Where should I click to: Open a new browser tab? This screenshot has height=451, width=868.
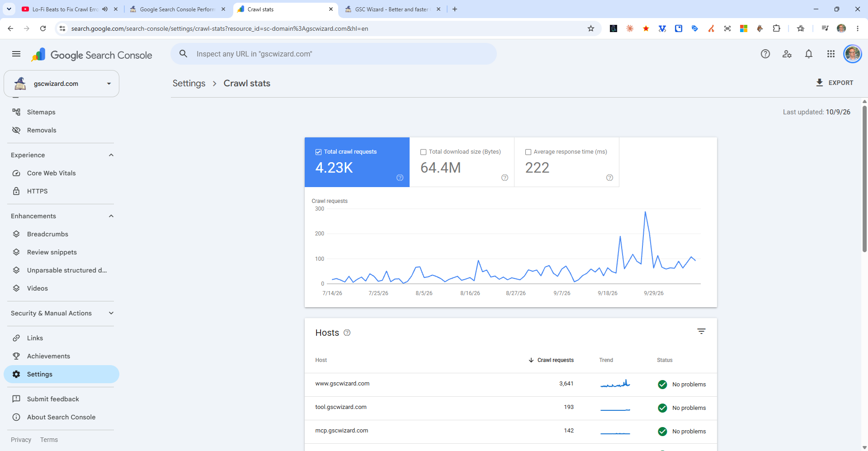click(x=455, y=9)
